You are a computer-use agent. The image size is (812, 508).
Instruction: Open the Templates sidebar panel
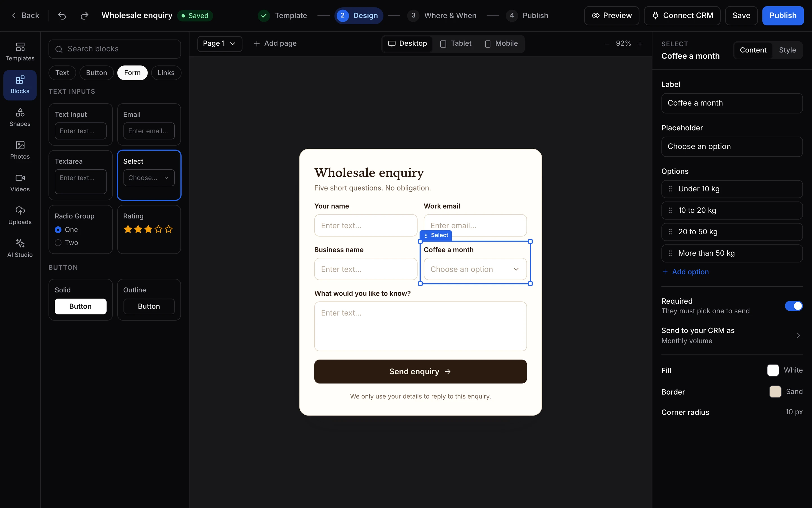coord(20,52)
